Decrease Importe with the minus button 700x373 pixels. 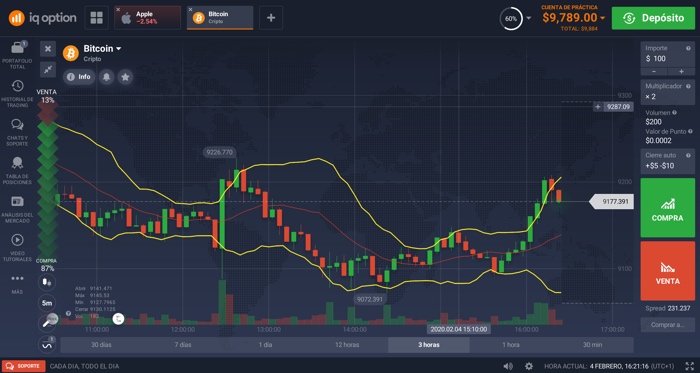click(x=654, y=71)
